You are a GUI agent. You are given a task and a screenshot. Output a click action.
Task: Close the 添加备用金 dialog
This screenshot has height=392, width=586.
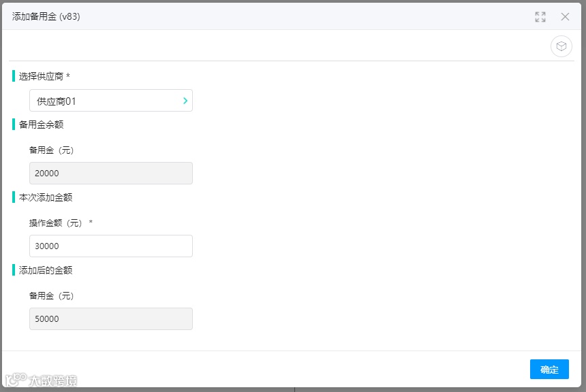pos(565,17)
